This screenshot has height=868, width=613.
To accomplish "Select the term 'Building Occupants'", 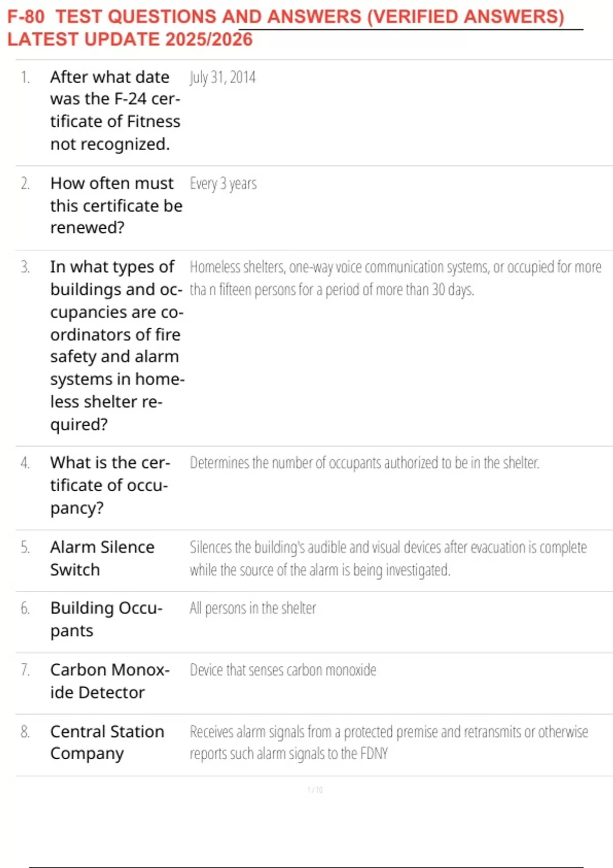I will pyautogui.click(x=106, y=619).
